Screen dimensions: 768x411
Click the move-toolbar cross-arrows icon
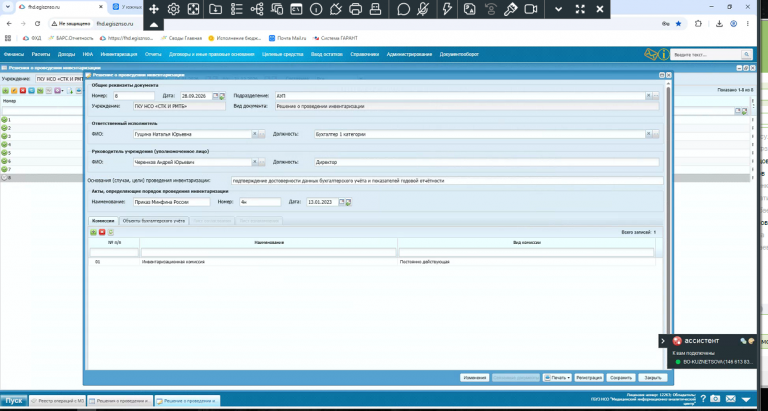click(154, 9)
